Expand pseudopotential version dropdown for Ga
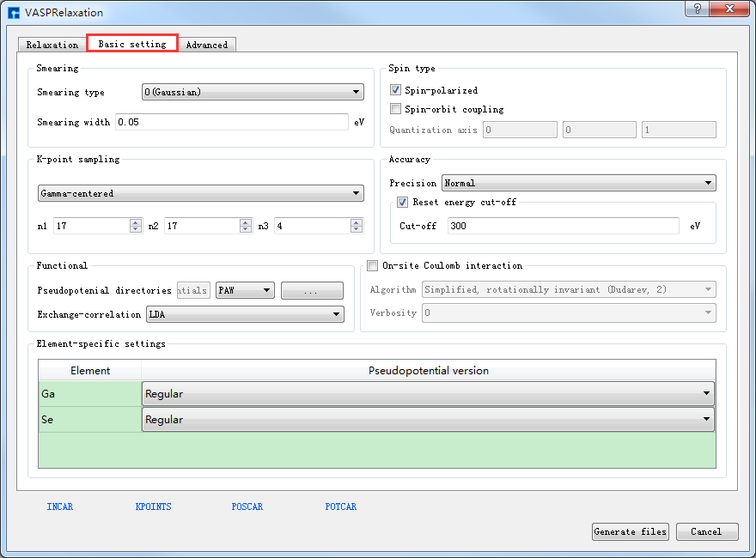756x558 pixels. (x=428, y=394)
